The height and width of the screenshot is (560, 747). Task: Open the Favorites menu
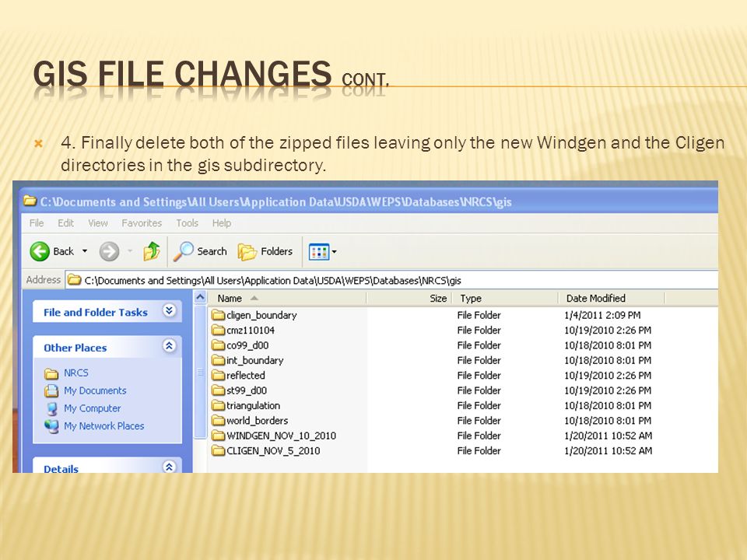142,223
